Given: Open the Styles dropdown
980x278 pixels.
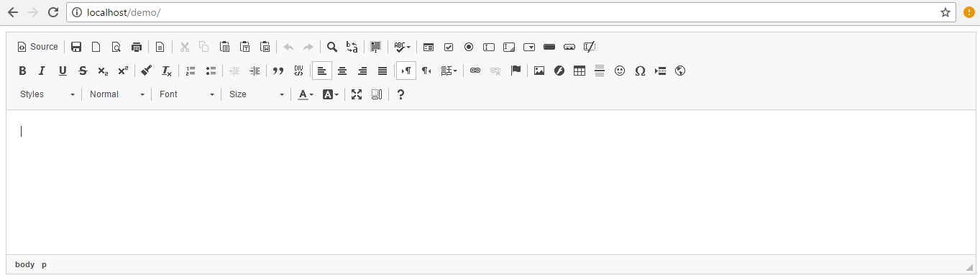Looking at the screenshot, I should click(x=47, y=94).
